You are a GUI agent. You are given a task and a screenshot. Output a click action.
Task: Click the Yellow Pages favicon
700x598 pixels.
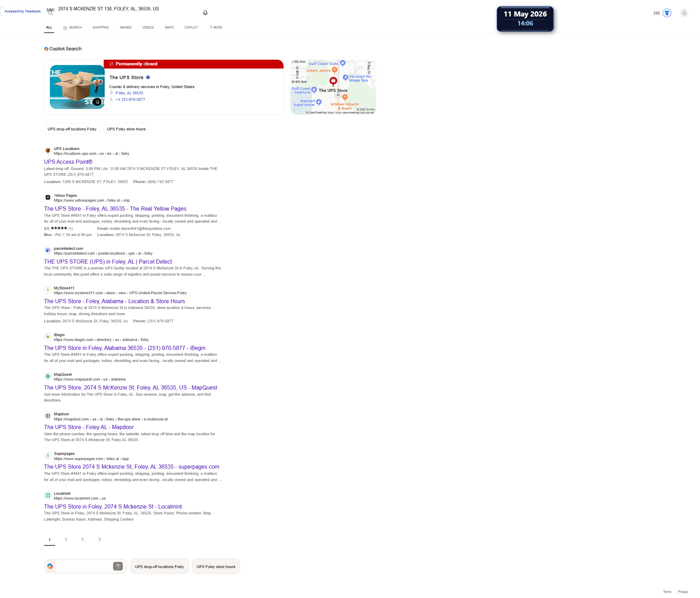pos(48,197)
